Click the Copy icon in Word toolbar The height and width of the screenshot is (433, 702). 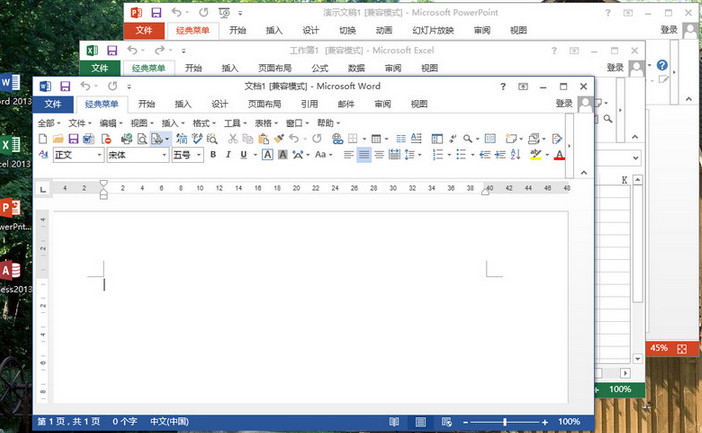248,139
